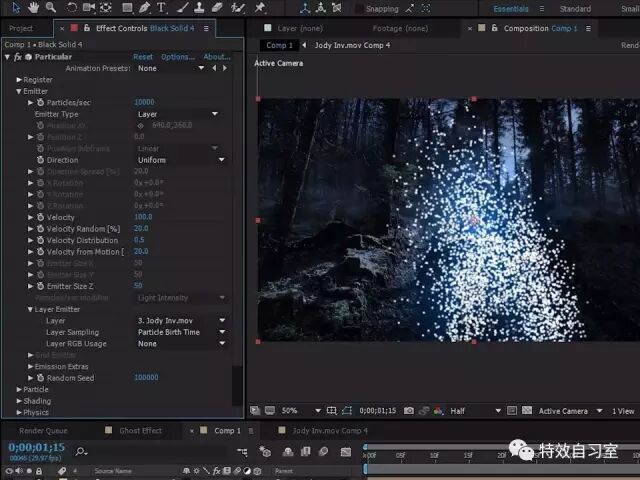Toggle Velocity stopwatch keyframing
This screenshot has width=640, height=480.
[40, 217]
